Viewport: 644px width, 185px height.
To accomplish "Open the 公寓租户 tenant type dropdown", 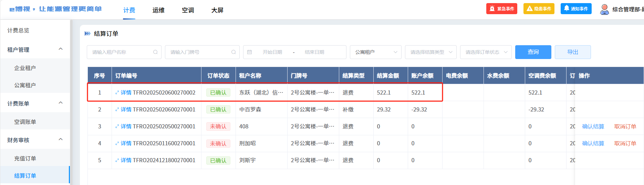I will click(375, 52).
